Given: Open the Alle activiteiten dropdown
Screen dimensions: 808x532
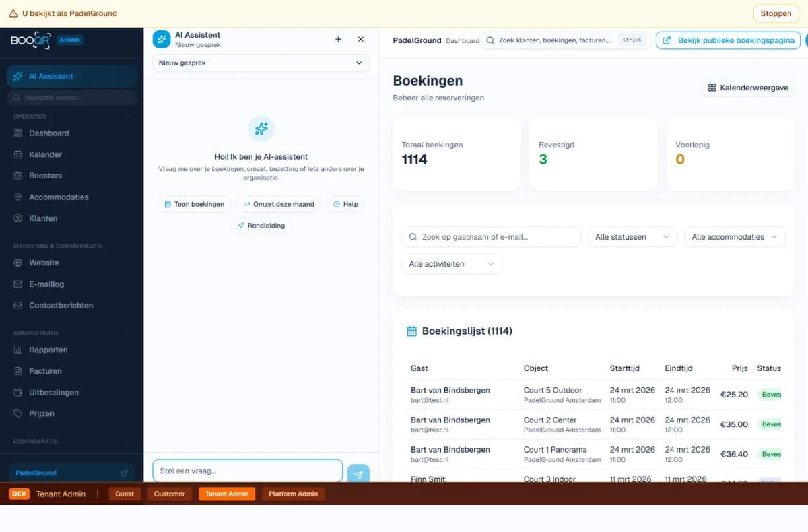Looking at the screenshot, I should tap(451, 264).
